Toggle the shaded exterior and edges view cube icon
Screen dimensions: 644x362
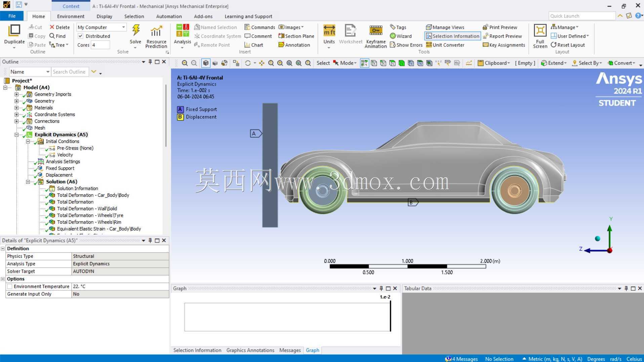pyautogui.click(x=206, y=63)
